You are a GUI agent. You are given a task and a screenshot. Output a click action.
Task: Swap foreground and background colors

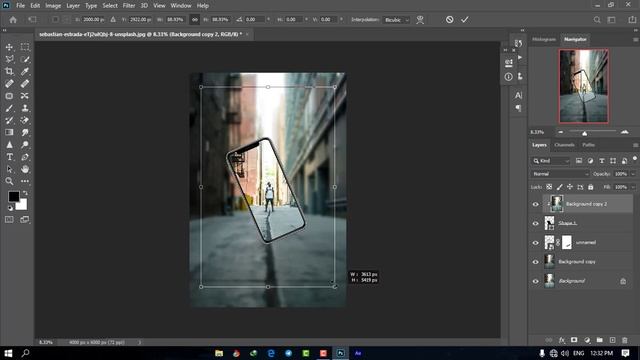tap(25, 193)
